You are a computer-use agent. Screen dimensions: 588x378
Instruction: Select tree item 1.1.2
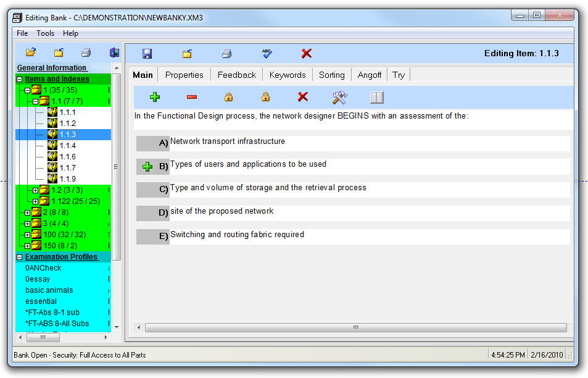click(67, 123)
